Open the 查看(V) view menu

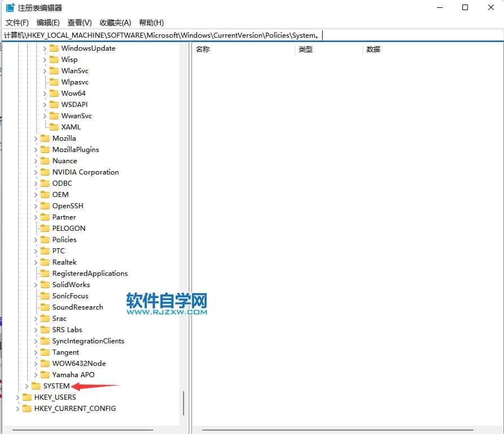pos(79,23)
